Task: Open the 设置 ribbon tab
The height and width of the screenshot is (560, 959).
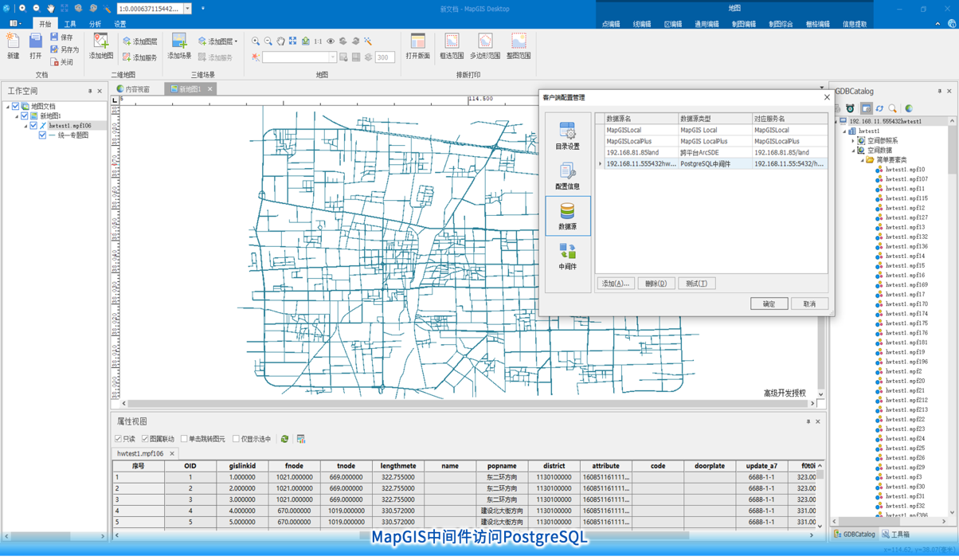Action: point(119,24)
